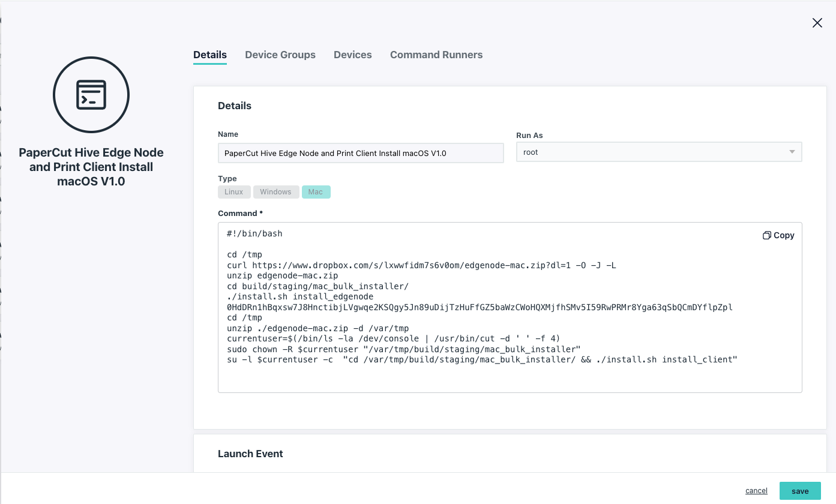Click the copy icon next to Copy

766,235
